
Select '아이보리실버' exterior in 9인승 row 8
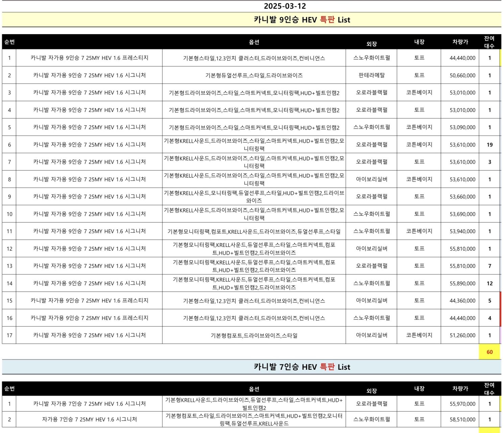tap(371, 179)
